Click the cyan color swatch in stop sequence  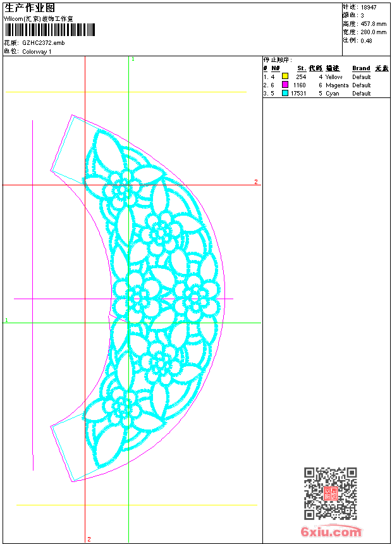pyautogui.click(x=285, y=93)
